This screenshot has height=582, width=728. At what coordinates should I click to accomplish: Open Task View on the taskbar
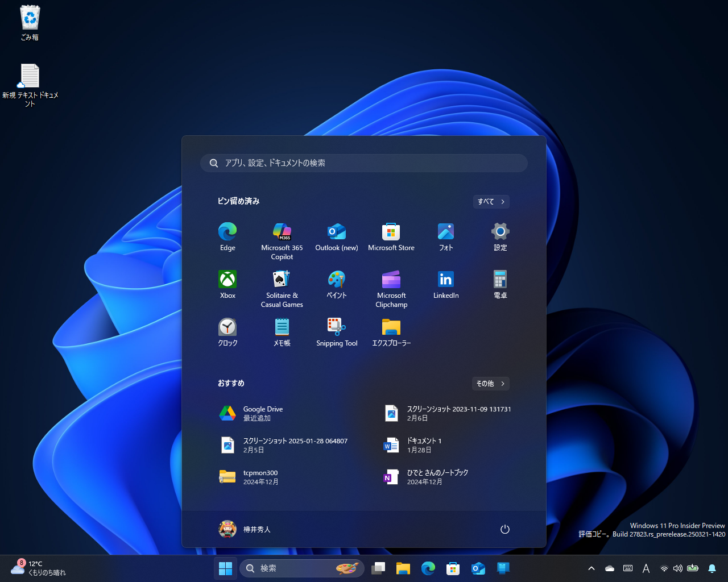(x=378, y=568)
